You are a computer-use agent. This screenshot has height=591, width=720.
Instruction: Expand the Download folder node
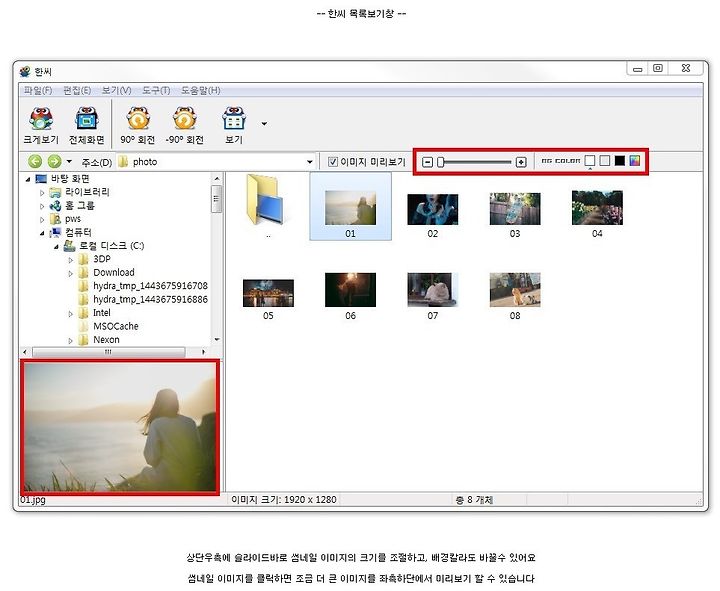(x=70, y=273)
